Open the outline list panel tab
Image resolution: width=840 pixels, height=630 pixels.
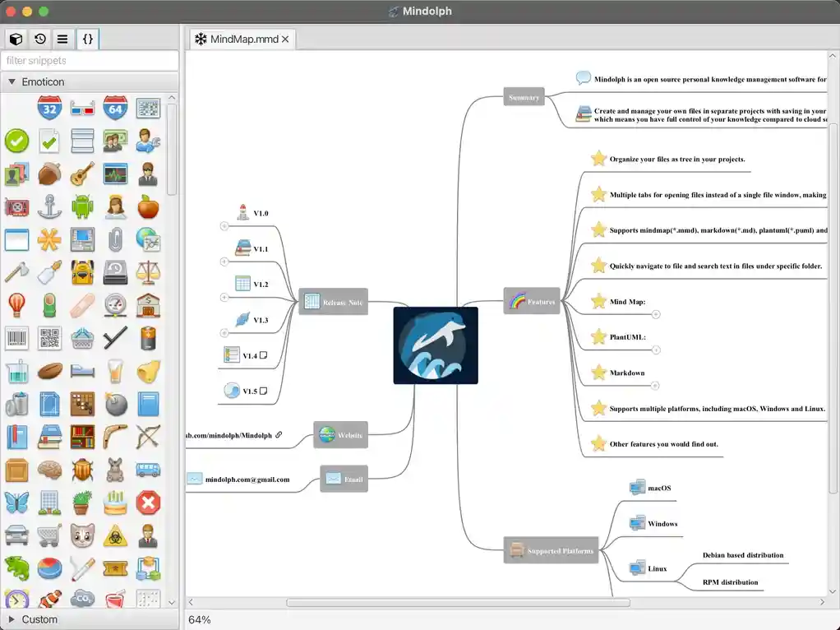(62, 39)
